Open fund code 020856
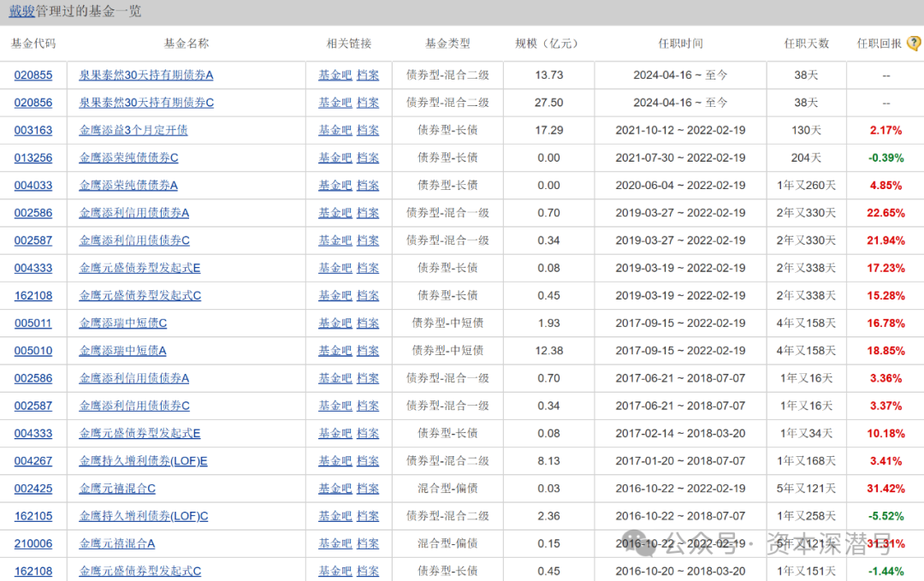 tap(33, 103)
